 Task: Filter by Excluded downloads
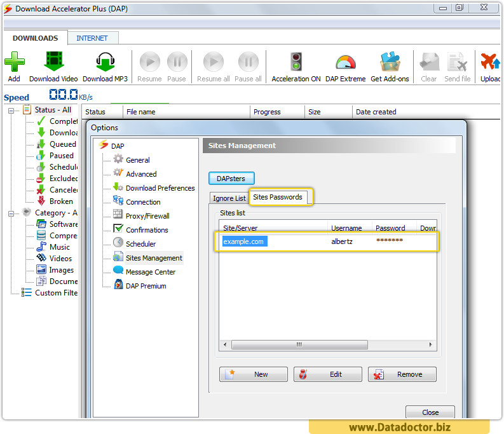[x=64, y=179]
